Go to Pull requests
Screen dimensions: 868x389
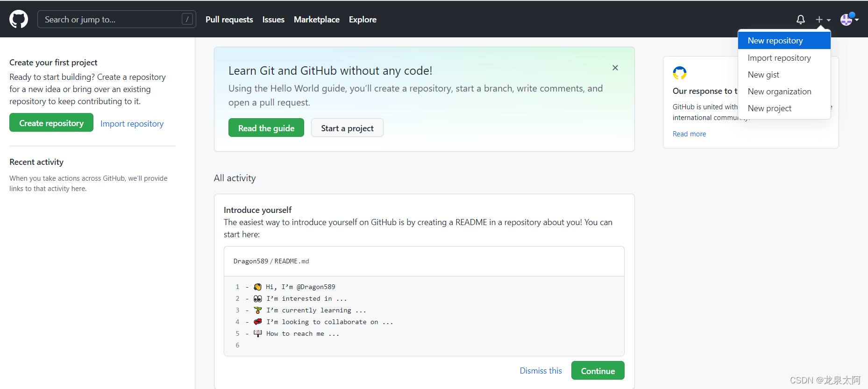[229, 20]
